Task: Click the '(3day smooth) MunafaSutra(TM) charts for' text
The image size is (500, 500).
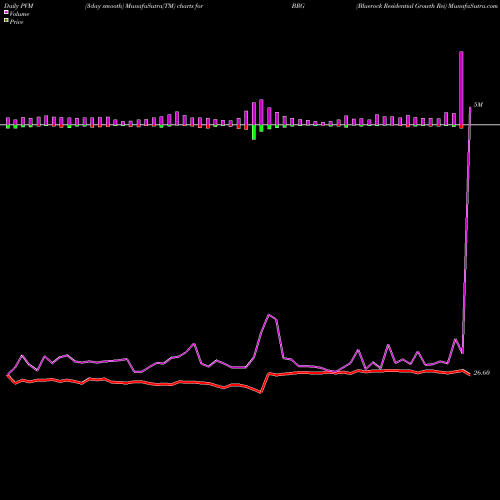Action: tap(144, 6)
